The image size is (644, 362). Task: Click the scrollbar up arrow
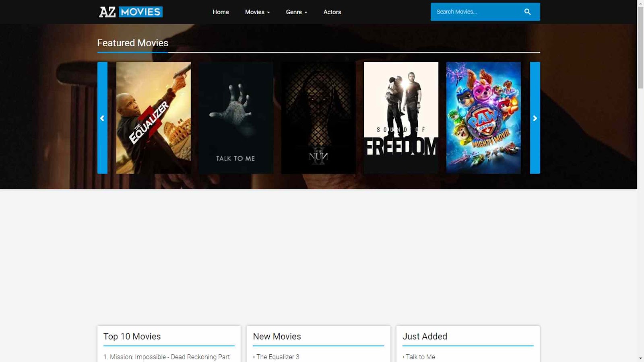[x=640, y=3]
